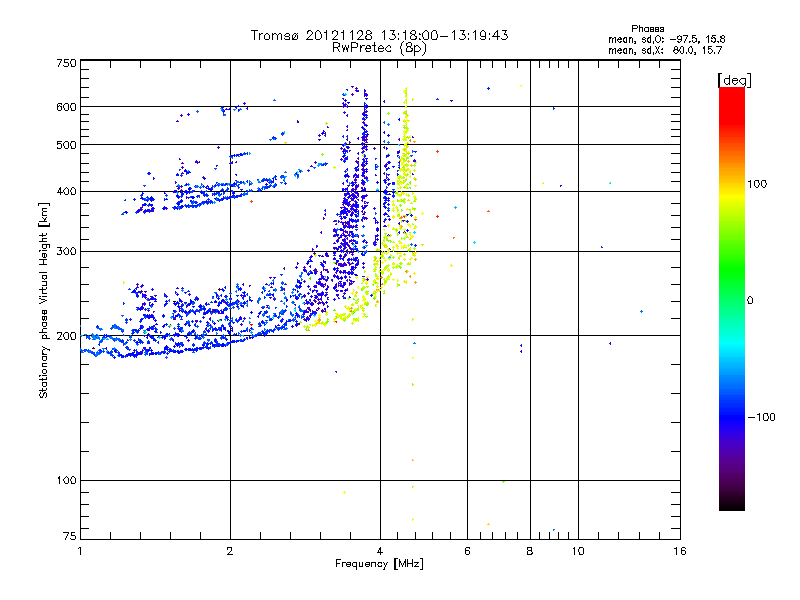Click the 'RwPretec (8p)' subtitle
800x600 pixels.
click(379, 48)
